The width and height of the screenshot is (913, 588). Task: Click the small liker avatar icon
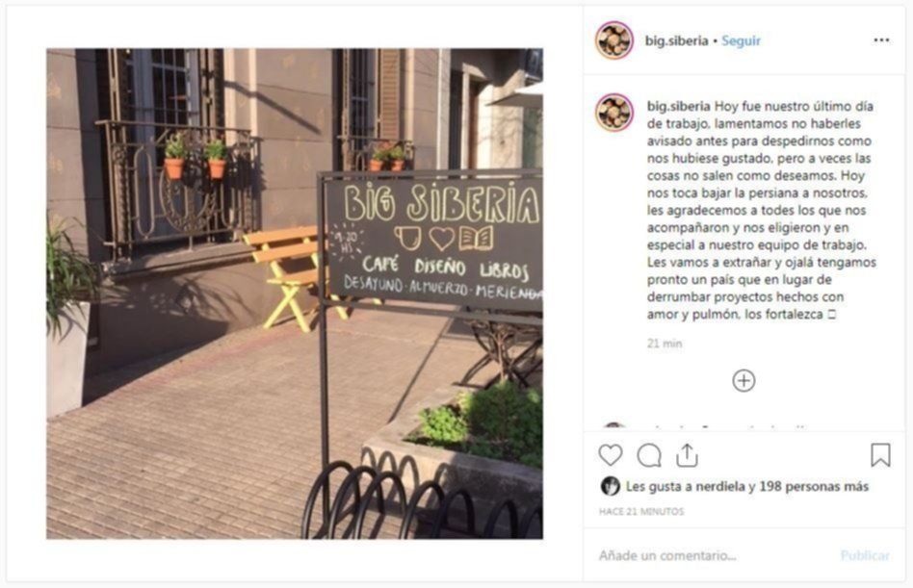click(611, 486)
